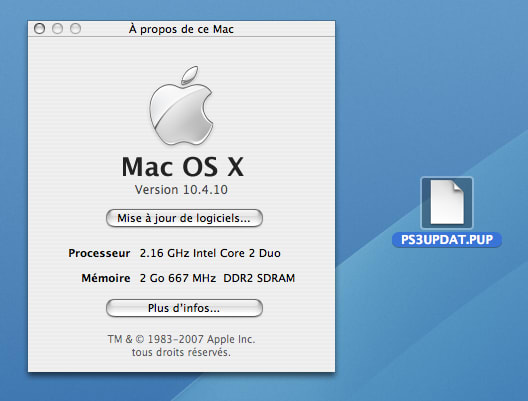This screenshot has height=401, width=528.
Task: Zoom the À propos de ce Mac window
Action: [x=75, y=29]
